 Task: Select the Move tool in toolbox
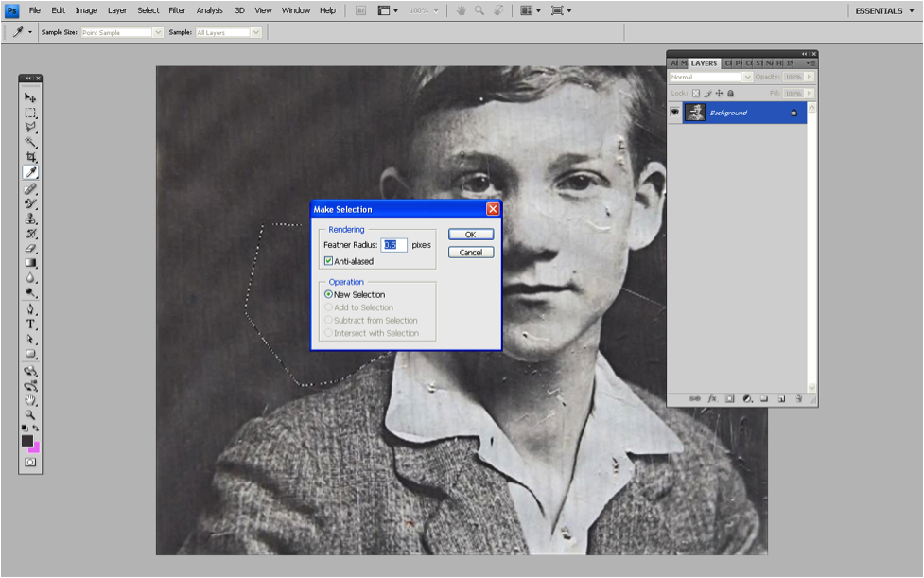[x=30, y=98]
